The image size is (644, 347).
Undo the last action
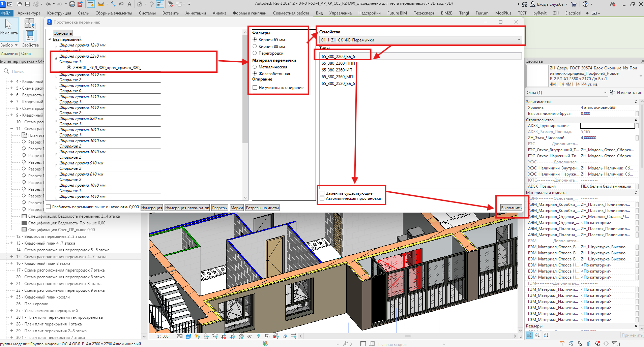pyautogui.click(x=48, y=4)
